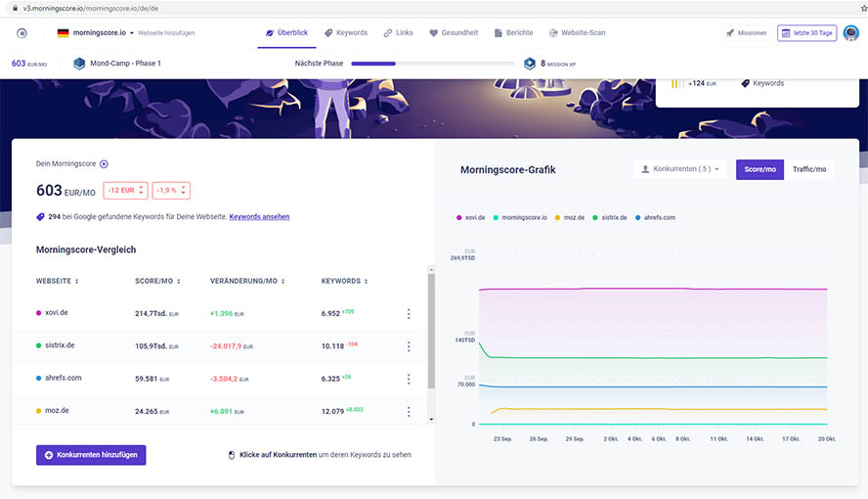Image resolution: width=868 pixels, height=499 pixels.
Task: Click the 214,7Tsd. score cell for xovi.de
Action: (156, 313)
